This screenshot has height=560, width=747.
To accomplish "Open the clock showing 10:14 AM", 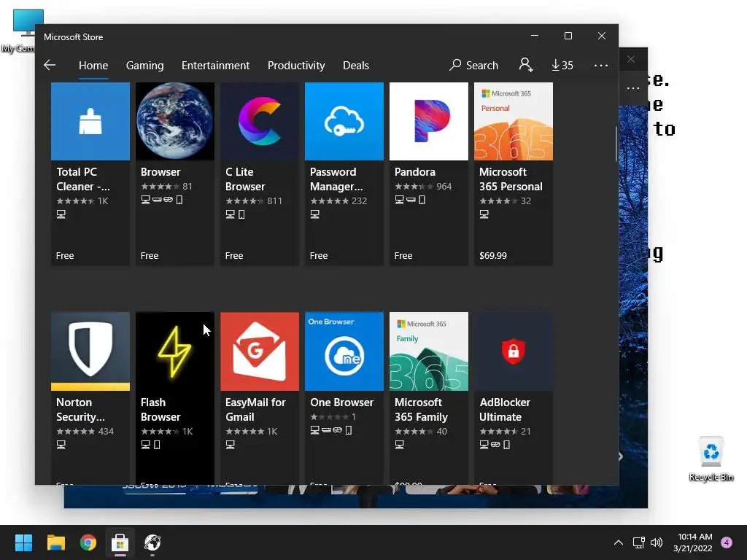I will click(693, 542).
